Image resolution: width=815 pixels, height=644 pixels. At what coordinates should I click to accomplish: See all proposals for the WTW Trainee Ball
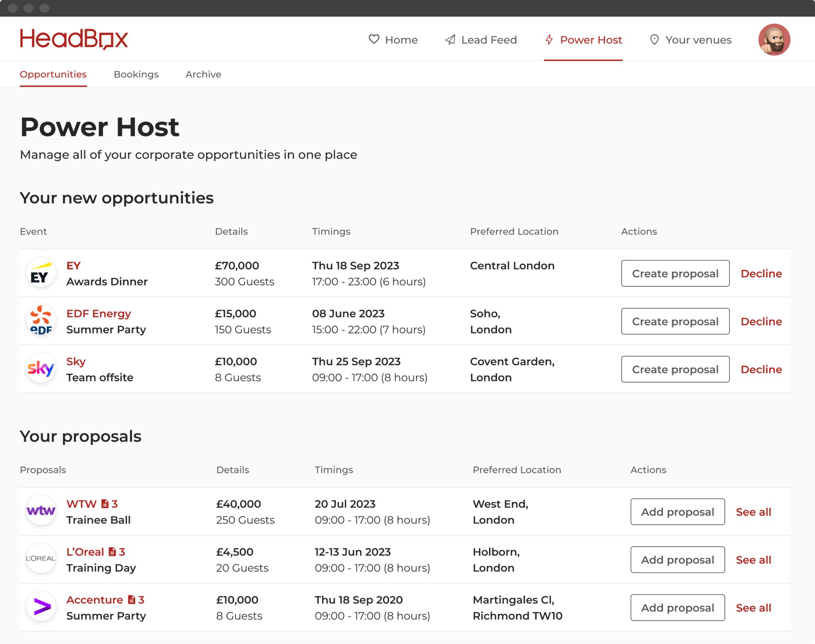coord(753,512)
